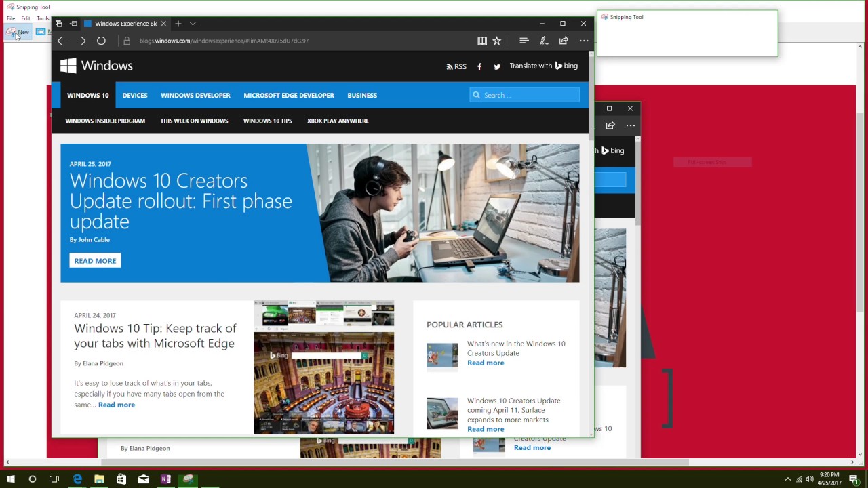Click author name John Cable
Image resolution: width=868 pixels, height=488 pixels.
94,239
